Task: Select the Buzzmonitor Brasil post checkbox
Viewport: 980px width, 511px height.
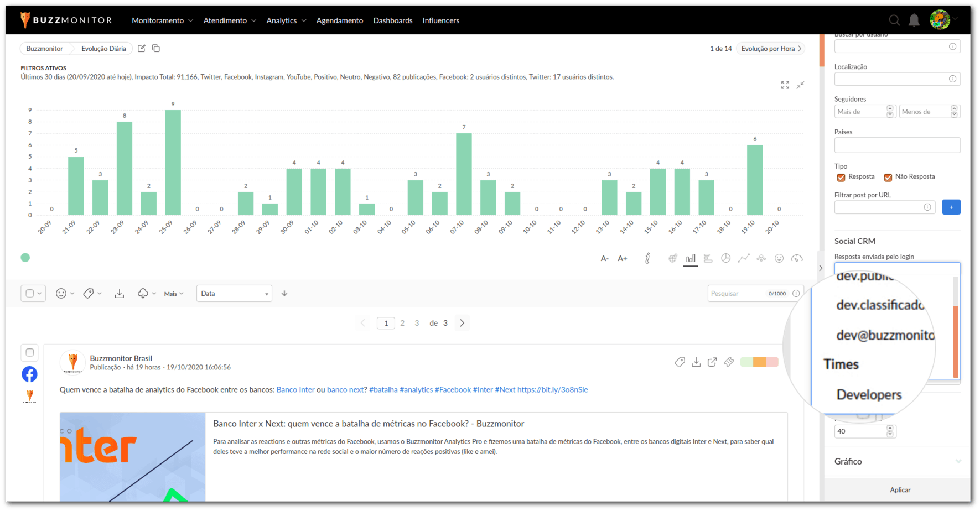Action: tap(30, 352)
